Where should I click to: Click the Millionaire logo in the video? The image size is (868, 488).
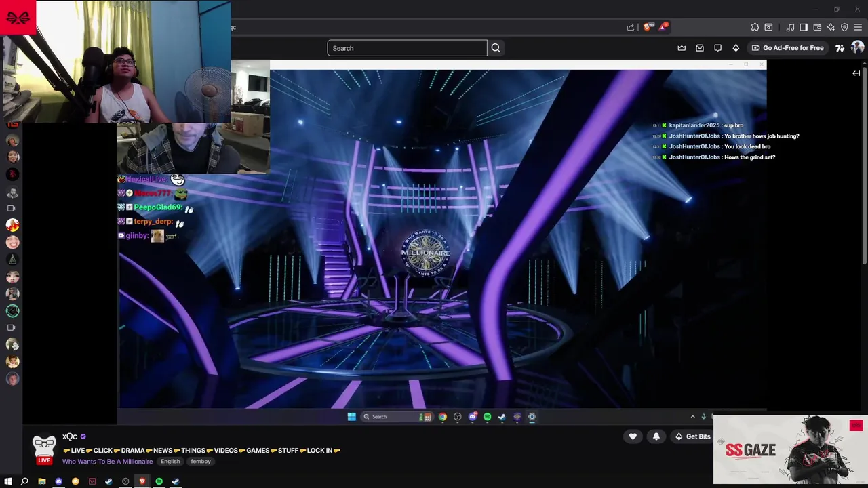426,253
